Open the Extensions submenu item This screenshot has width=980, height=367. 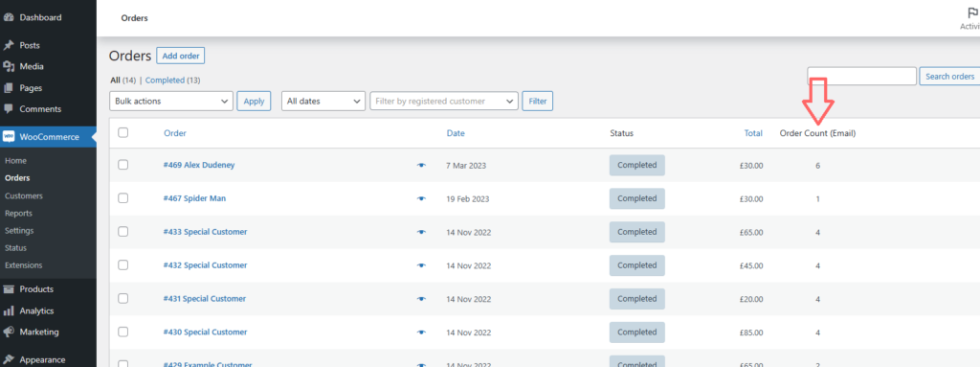point(24,265)
